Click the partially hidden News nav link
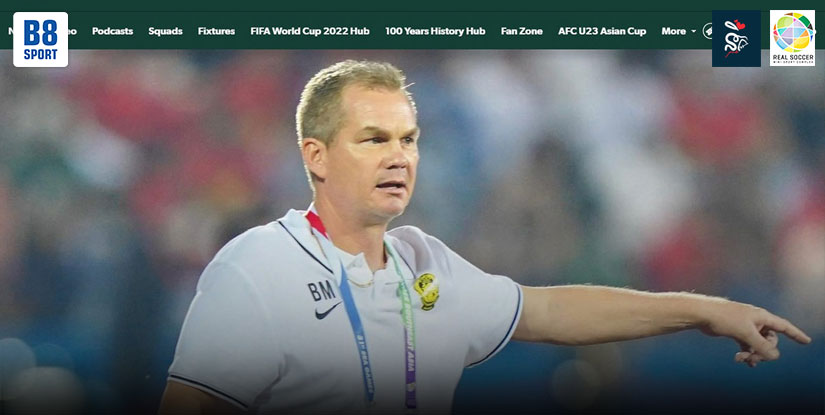 click(x=11, y=31)
